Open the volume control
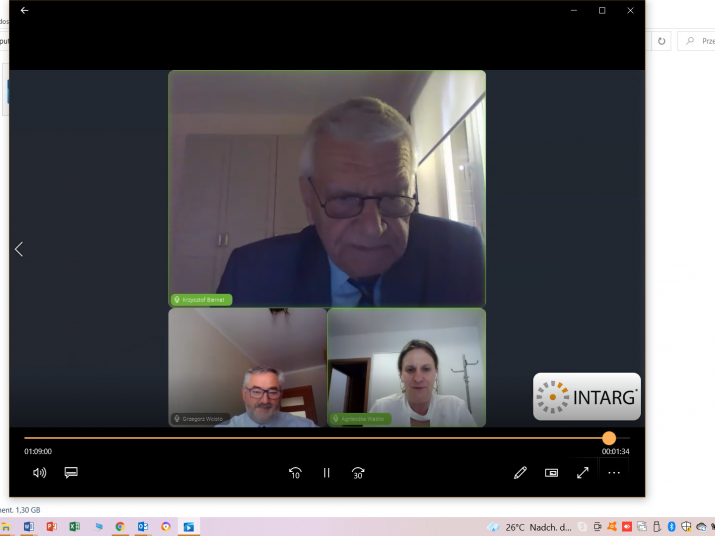 pos(39,473)
